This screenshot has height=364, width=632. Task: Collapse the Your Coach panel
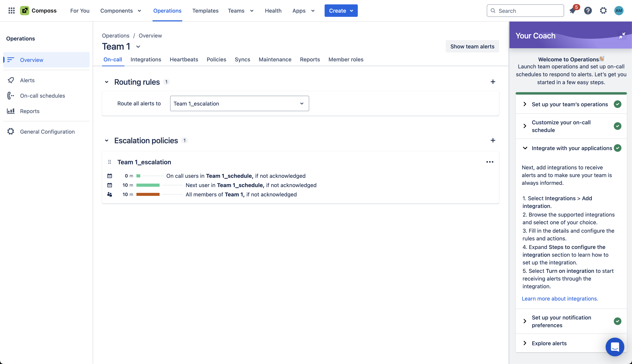pyautogui.click(x=622, y=35)
